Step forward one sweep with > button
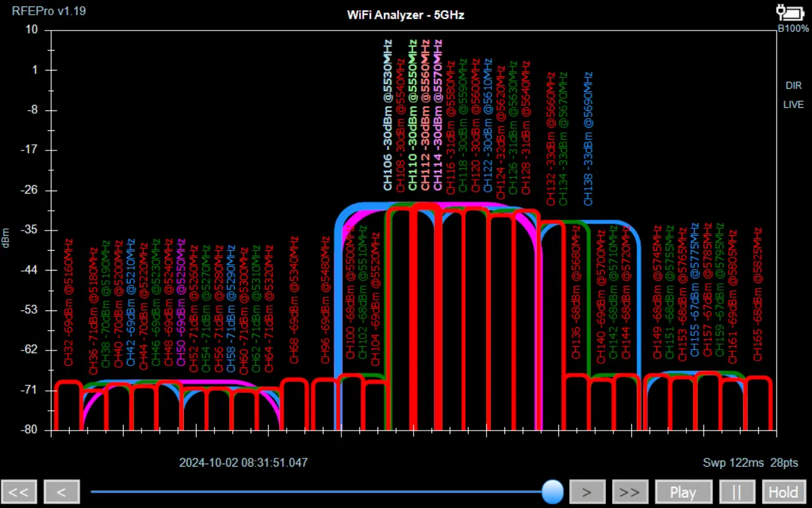This screenshot has height=508, width=812. point(587,491)
